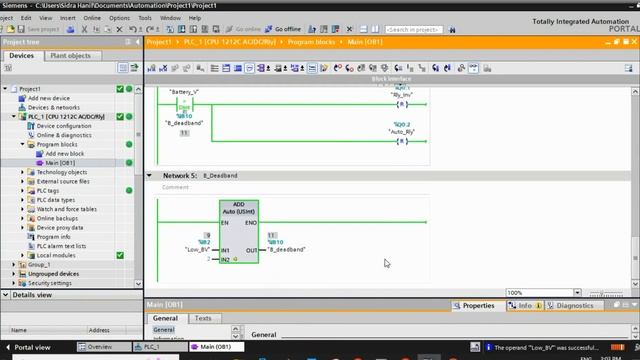
Task: Collapse Network 5 with its arrow
Action: point(149,176)
